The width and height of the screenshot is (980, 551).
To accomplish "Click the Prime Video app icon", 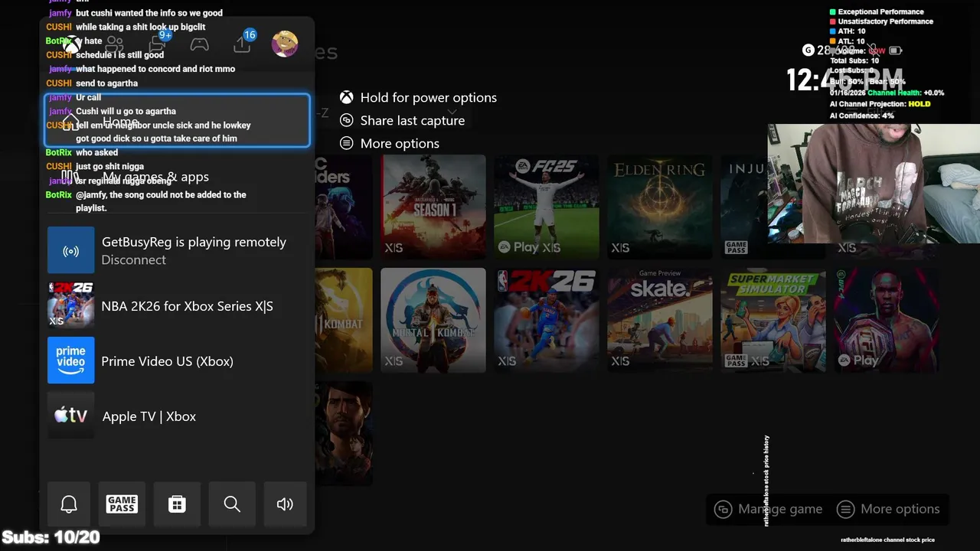I will (x=71, y=360).
